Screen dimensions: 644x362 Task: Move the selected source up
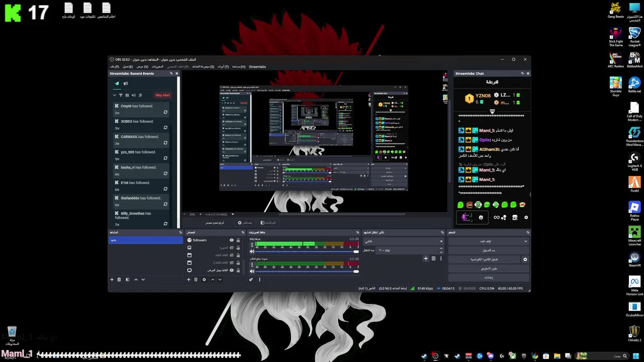[212, 280]
